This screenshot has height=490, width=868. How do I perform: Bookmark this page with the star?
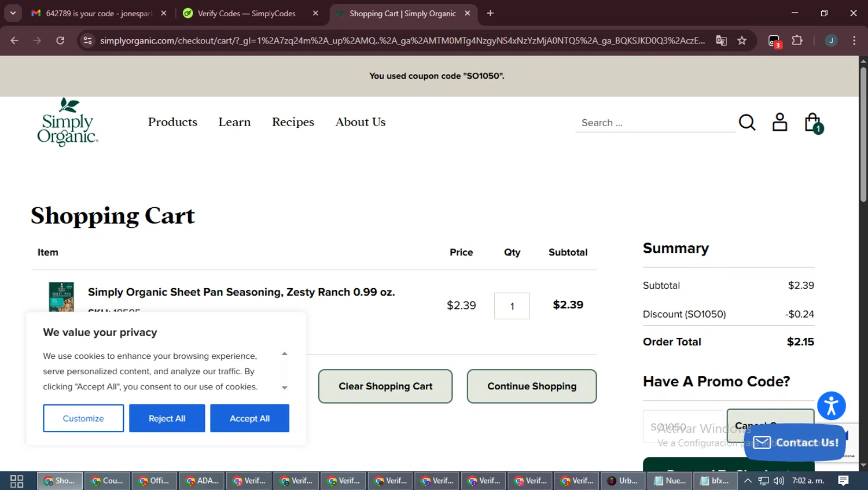click(x=742, y=40)
